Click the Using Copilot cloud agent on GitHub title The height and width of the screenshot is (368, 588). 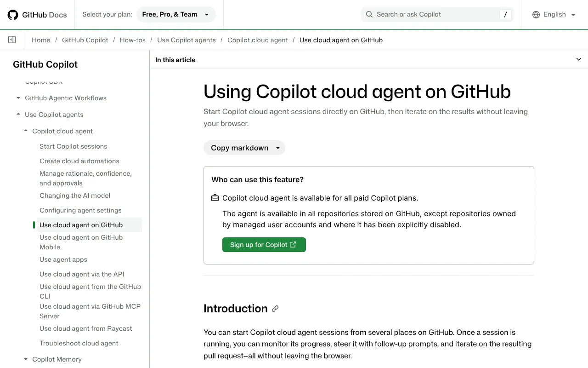tap(357, 92)
